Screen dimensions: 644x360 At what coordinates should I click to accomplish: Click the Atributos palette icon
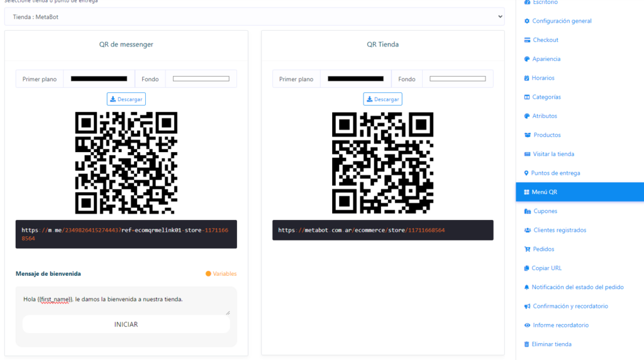527,116
